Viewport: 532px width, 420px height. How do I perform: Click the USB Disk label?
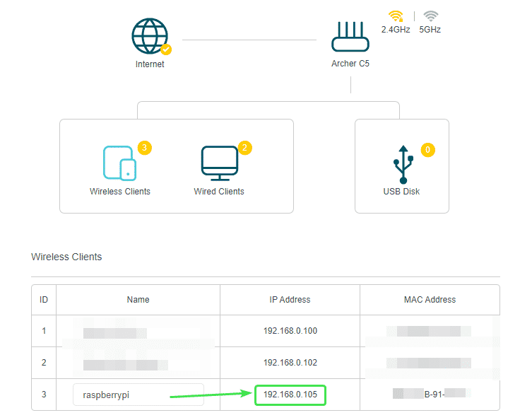coord(401,192)
